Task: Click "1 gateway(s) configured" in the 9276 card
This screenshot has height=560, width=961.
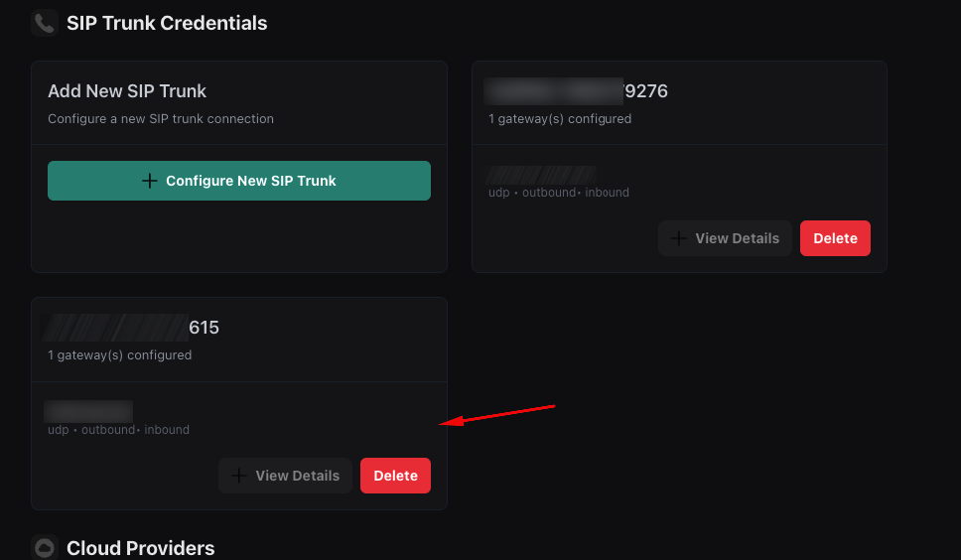Action: click(x=560, y=118)
